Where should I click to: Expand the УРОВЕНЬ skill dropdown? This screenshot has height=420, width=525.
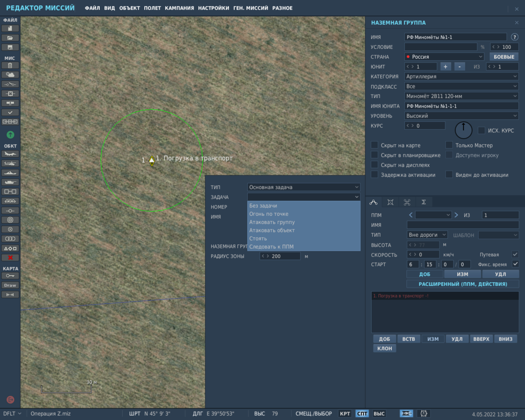click(461, 115)
